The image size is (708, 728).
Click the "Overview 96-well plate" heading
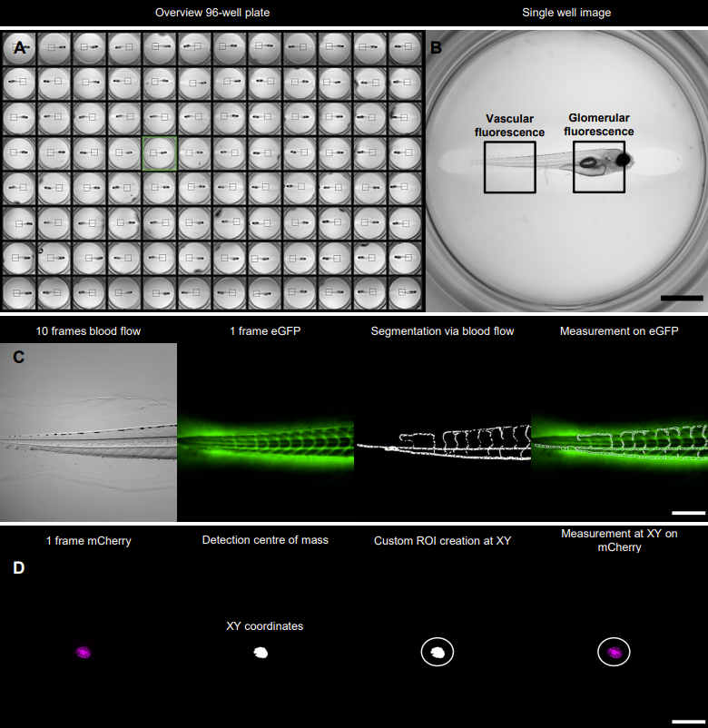coord(212,13)
